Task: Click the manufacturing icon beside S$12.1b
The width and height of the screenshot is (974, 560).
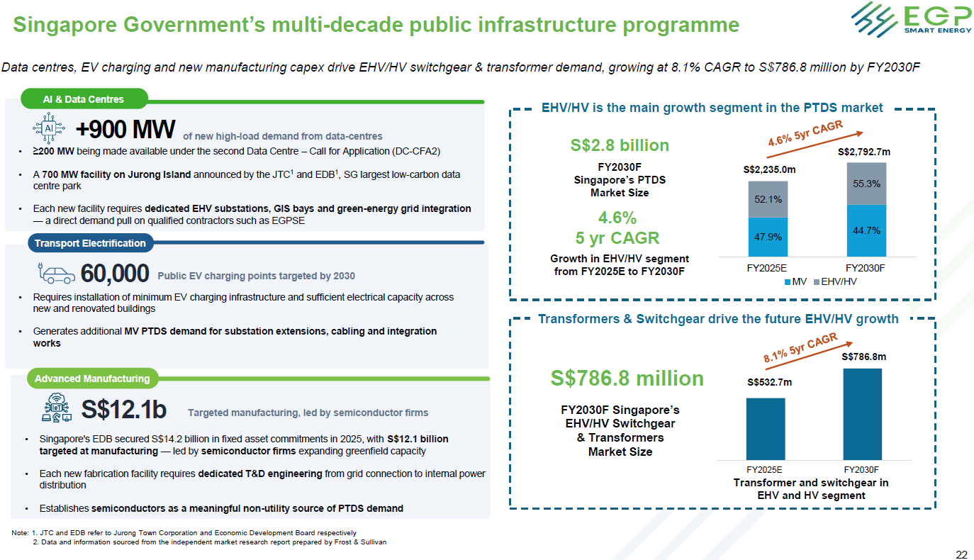Action: point(57,409)
